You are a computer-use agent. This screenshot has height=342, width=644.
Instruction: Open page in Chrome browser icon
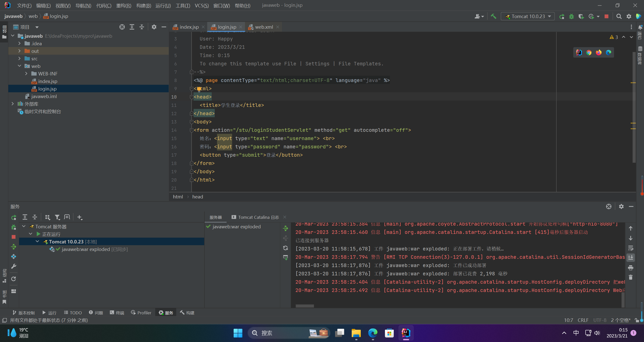pyautogui.click(x=589, y=52)
